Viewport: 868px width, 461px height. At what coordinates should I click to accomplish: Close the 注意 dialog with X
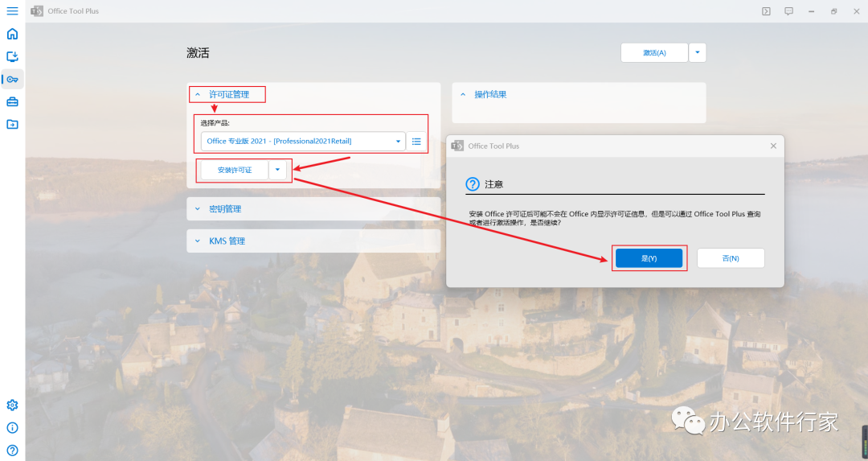[773, 146]
